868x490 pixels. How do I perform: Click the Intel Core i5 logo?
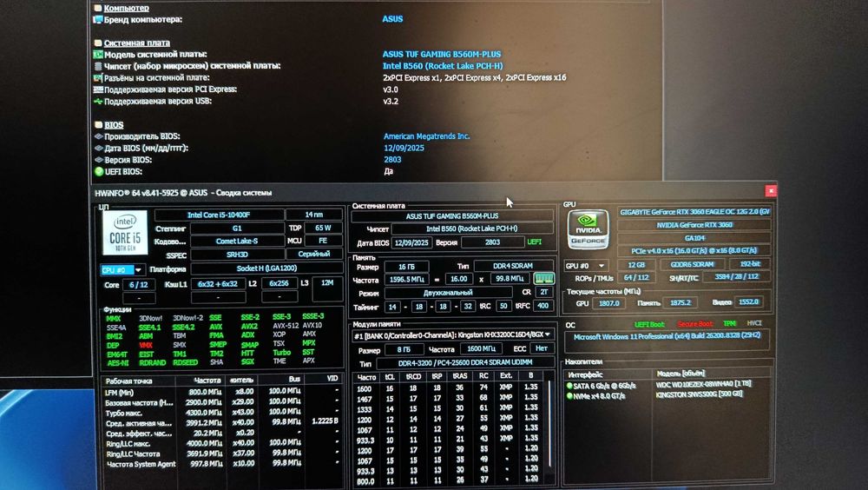[x=125, y=233]
